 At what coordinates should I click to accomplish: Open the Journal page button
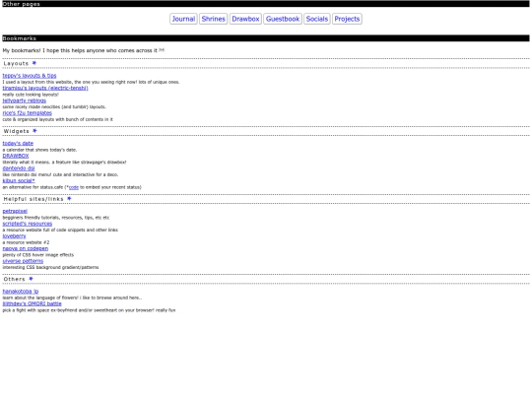183,19
